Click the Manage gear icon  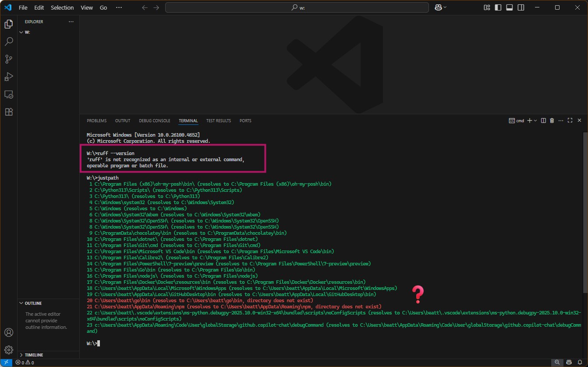click(x=9, y=349)
